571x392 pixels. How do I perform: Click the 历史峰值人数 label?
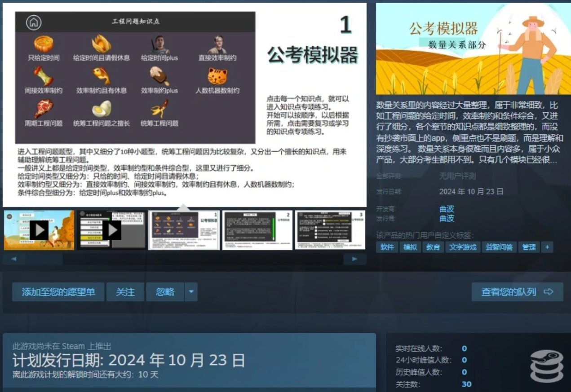pyautogui.click(x=419, y=372)
